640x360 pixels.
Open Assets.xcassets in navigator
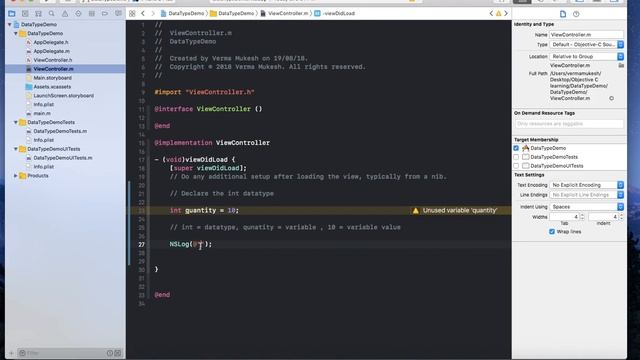52,87
